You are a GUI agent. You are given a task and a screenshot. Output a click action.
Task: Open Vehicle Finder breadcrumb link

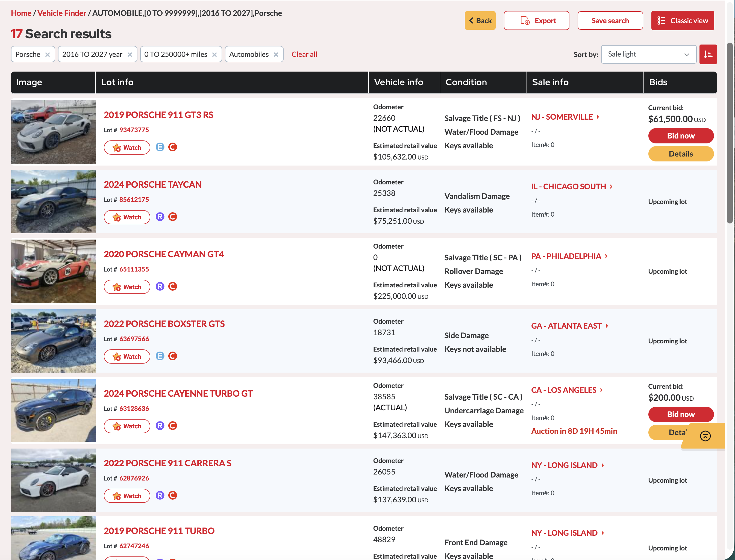[62, 13]
